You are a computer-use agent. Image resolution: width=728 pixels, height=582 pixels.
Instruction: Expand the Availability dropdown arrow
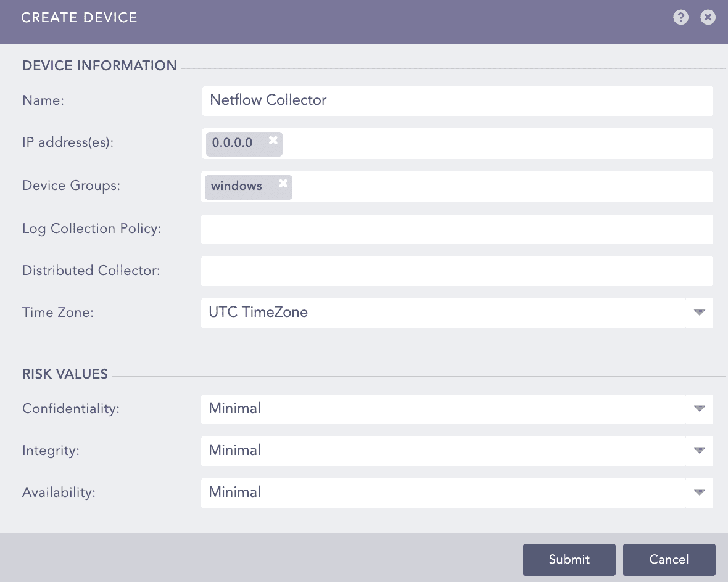pyautogui.click(x=699, y=493)
